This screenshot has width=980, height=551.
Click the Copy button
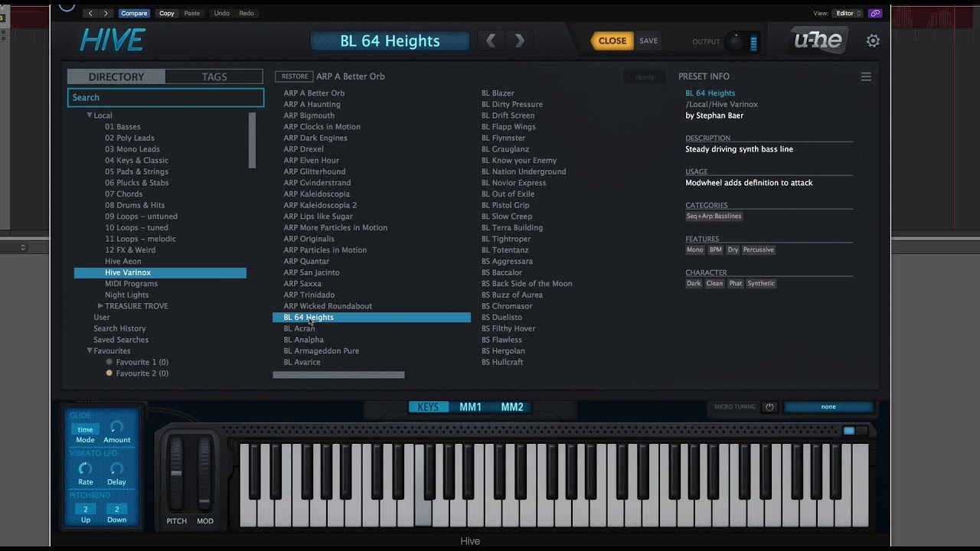(x=167, y=13)
